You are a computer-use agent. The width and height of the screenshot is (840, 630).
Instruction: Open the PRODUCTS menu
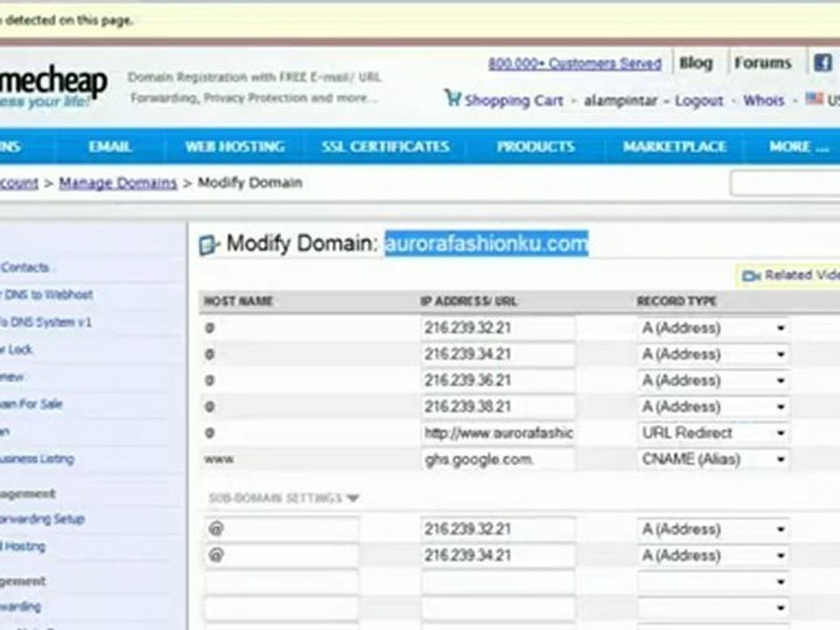pos(535,146)
